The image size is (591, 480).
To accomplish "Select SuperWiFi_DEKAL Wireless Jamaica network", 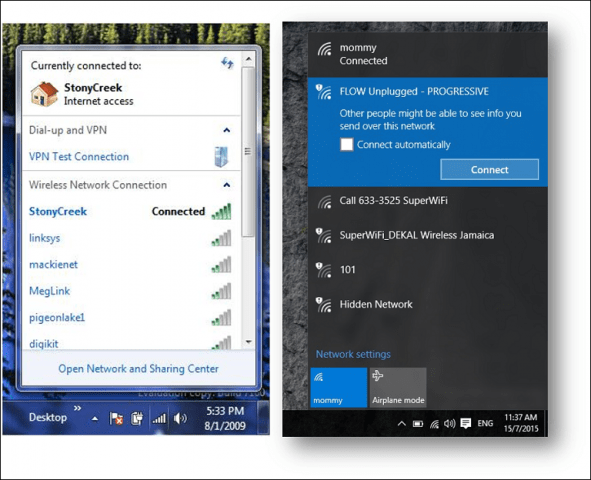I will (427, 236).
